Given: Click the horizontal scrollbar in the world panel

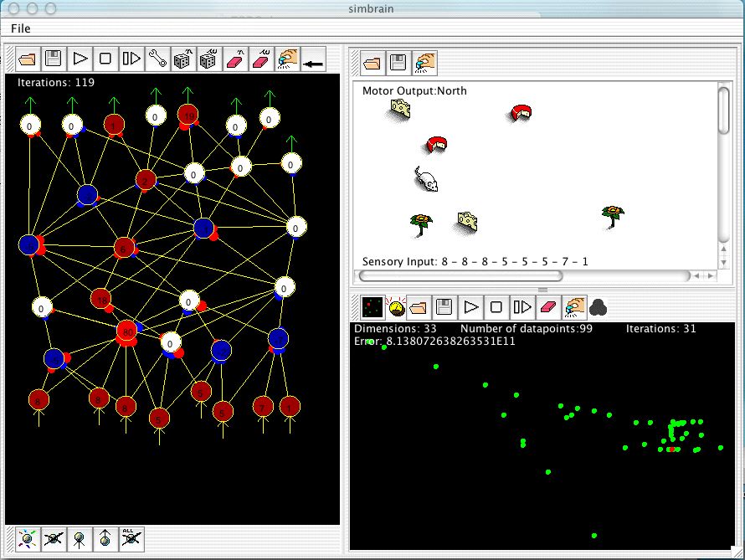Looking at the screenshot, I should (x=460, y=275).
